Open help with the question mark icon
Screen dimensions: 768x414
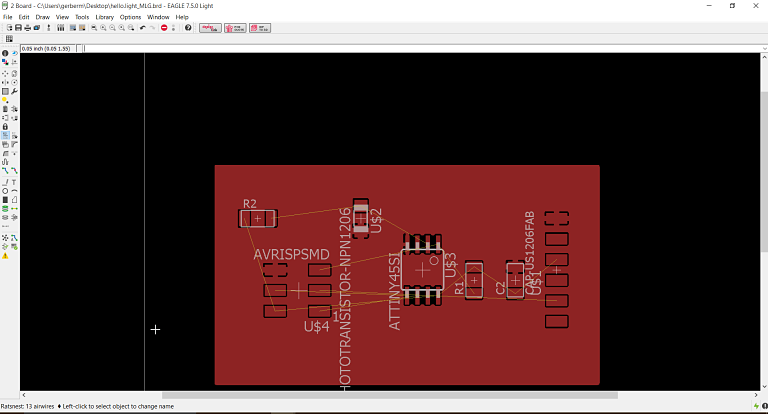click(188, 28)
